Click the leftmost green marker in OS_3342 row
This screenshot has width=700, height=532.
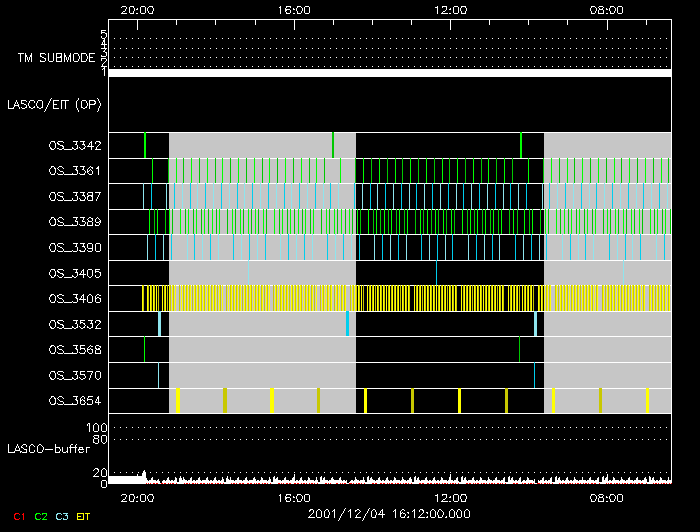pyautogui.click(x=145, y=145)
